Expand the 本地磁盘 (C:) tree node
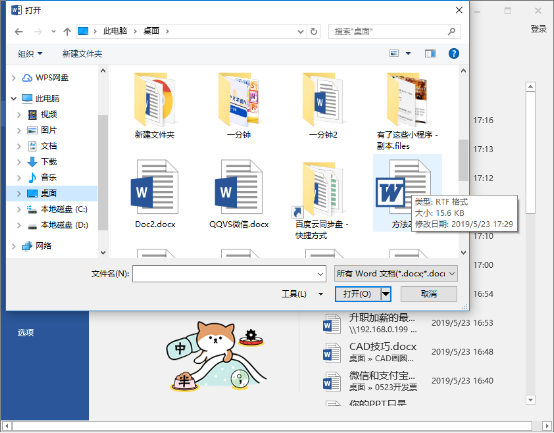Image resolution: width=554 pixels, height=433 pixels. [19, 209]
